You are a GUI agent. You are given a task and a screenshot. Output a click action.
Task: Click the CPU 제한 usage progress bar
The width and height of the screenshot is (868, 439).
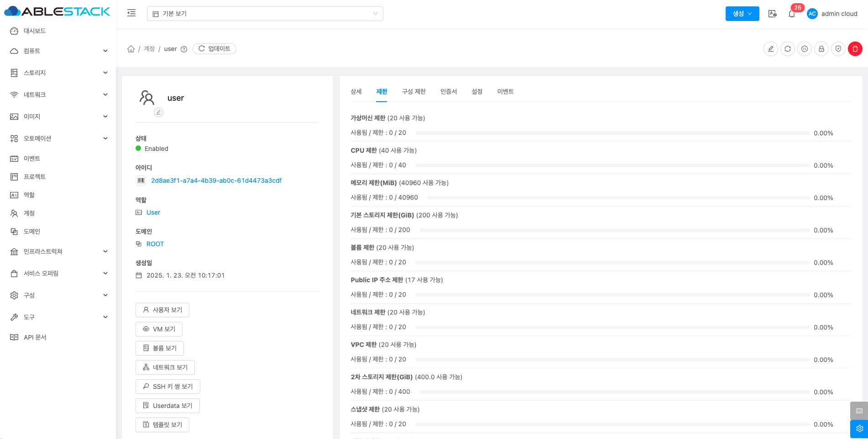point(612,165)
